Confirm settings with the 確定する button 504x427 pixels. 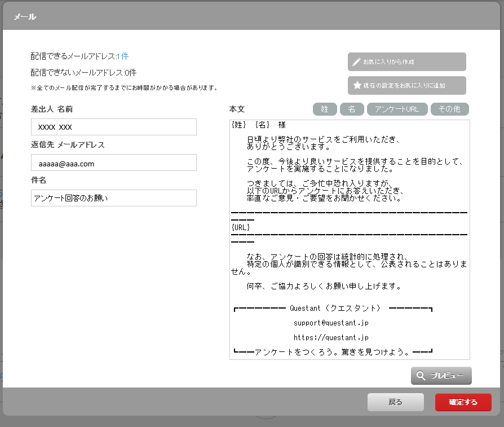[463, 402]
